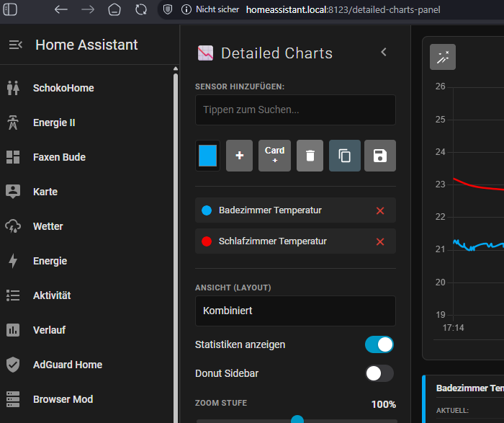Click the plus add sensor button

coord(239,156)
